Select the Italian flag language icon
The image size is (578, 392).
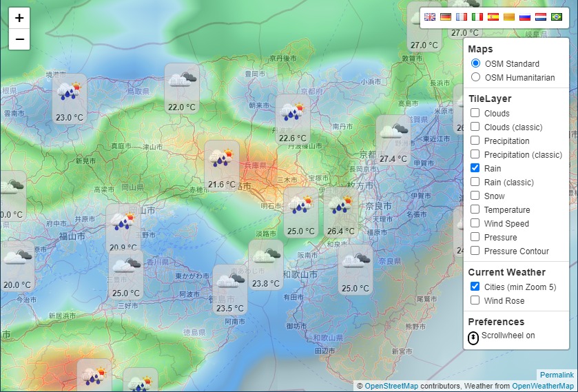(477, 17)
